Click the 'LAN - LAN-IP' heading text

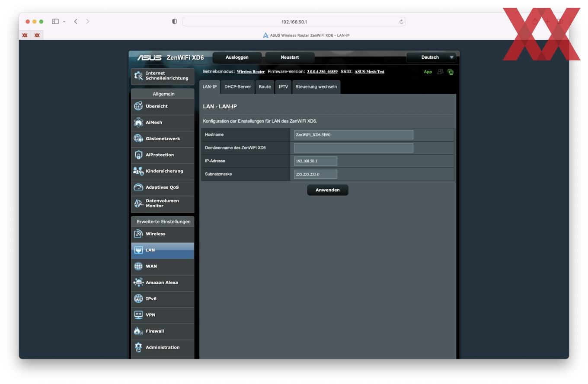pyautogui.click(x=220, y=106)
